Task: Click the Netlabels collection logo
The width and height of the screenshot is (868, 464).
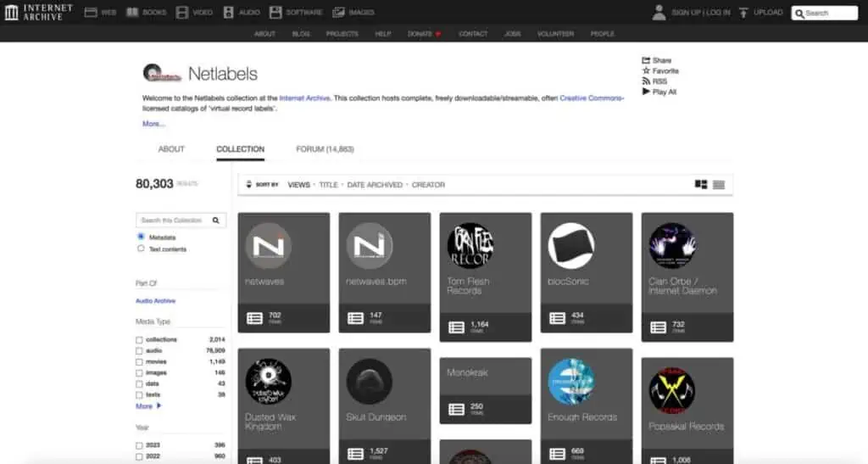Action: [162, 74]
